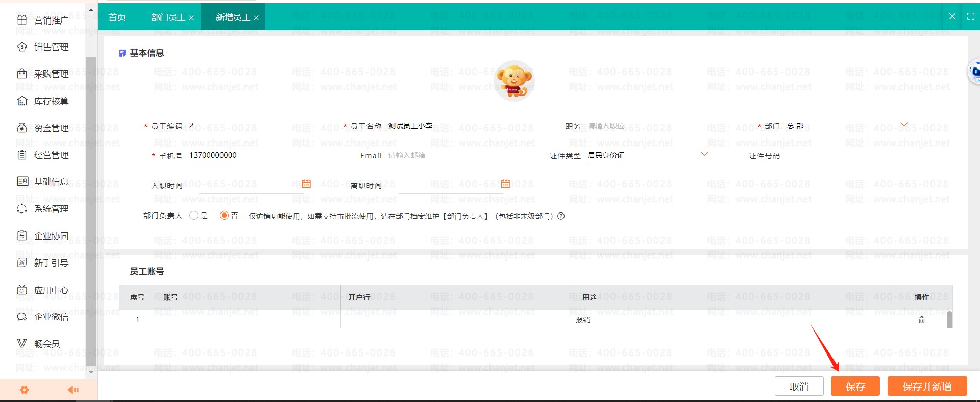Close all tabs using top-right X

[952, 16]
